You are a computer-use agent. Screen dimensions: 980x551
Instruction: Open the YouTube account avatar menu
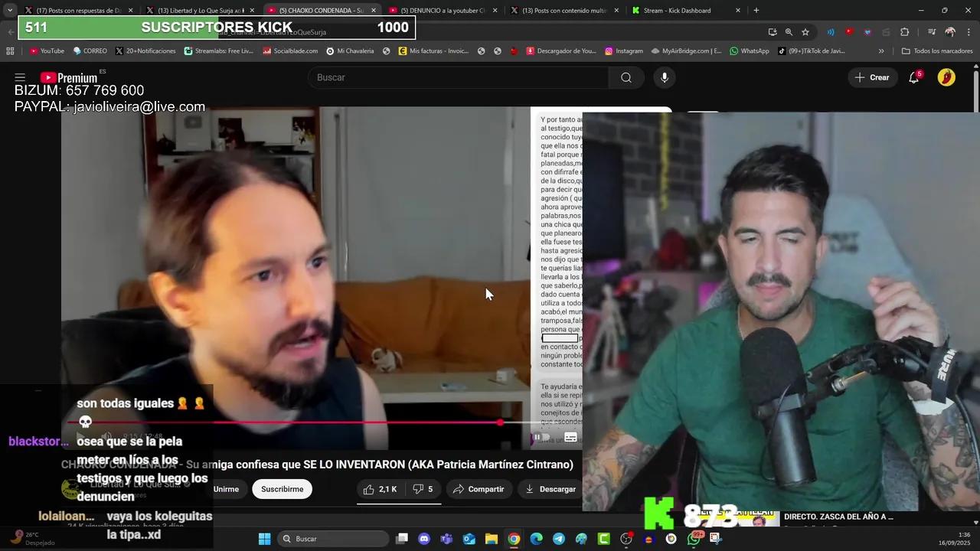pos(946,77)
